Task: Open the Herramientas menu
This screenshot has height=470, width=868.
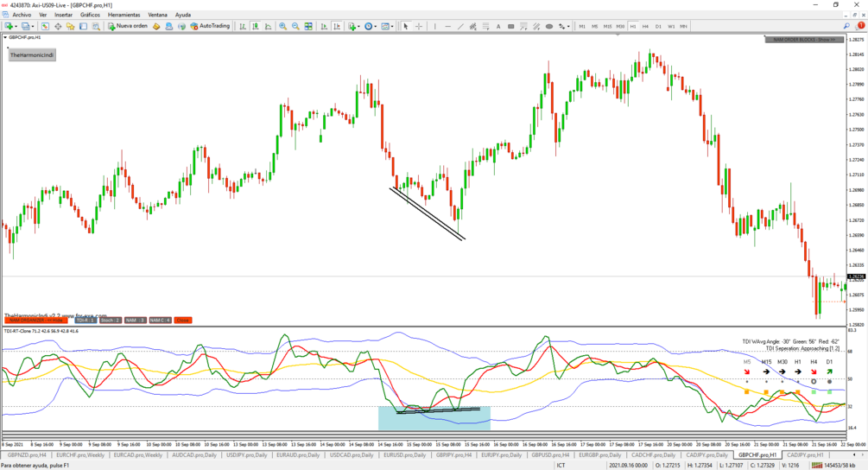Action: click(x=124, y=15)
